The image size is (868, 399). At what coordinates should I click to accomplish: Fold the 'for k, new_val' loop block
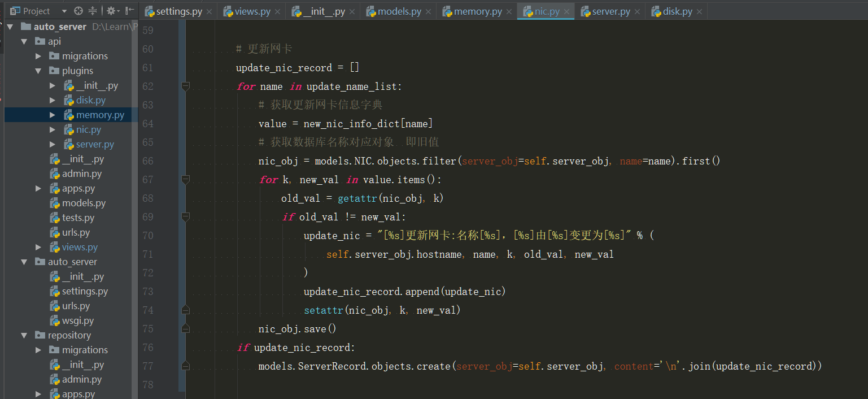click(185, 179)
